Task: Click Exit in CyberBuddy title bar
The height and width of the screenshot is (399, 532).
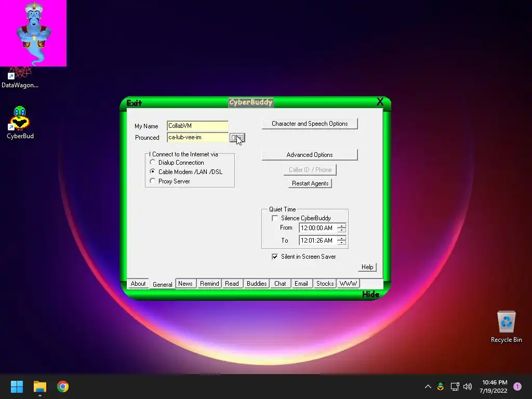Action: click(134, 103)
